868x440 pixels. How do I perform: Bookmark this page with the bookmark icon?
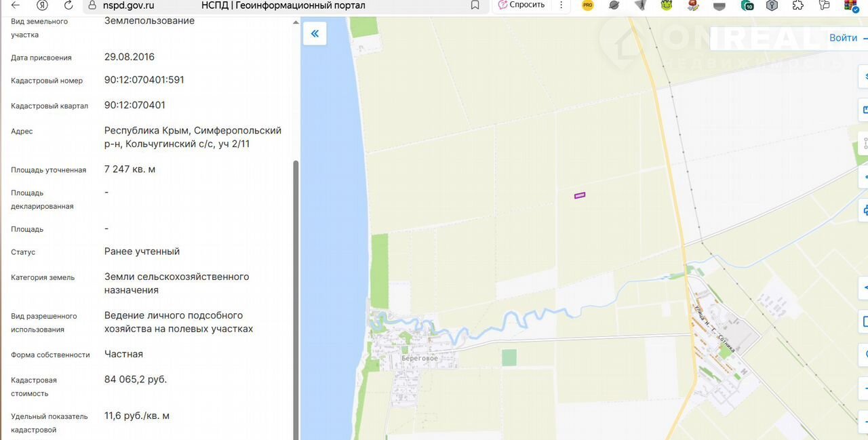tap(475, 5)
